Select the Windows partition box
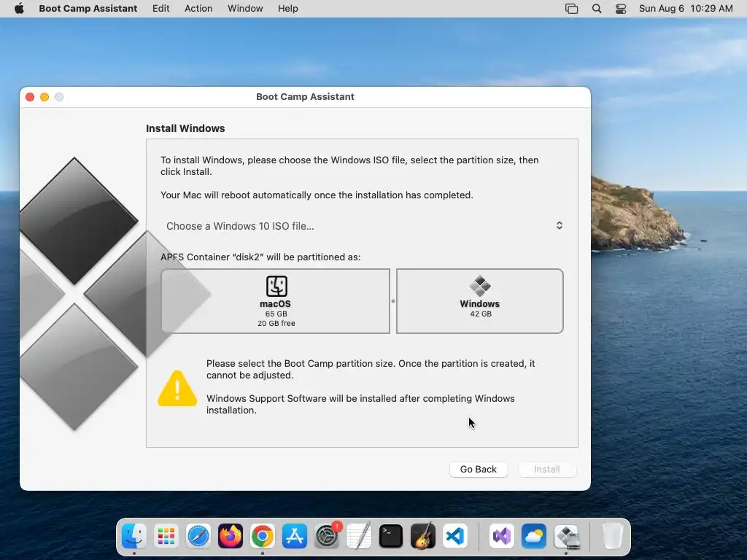This screenshot has height=560, width=747. click(480, 301)
